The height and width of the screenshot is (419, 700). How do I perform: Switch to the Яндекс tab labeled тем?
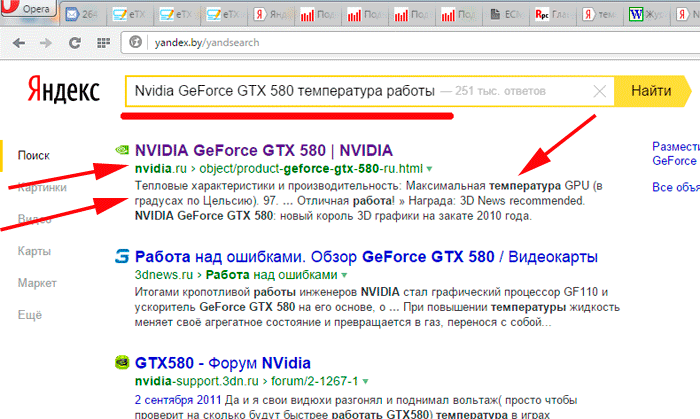click(601, 15)
